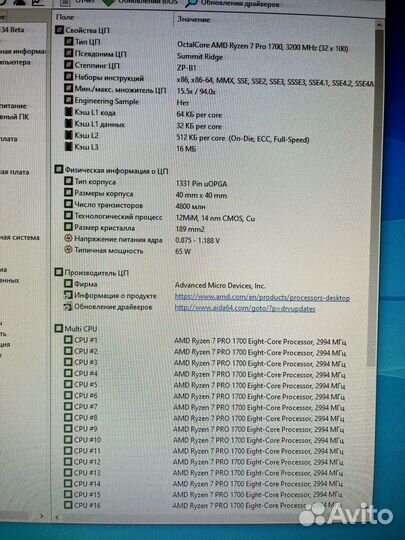Click the left panel scrollbar right arrow
Image resolution: width=405 pixels, height=540 pixels.
pyautogui.click(x=42, y=516)
